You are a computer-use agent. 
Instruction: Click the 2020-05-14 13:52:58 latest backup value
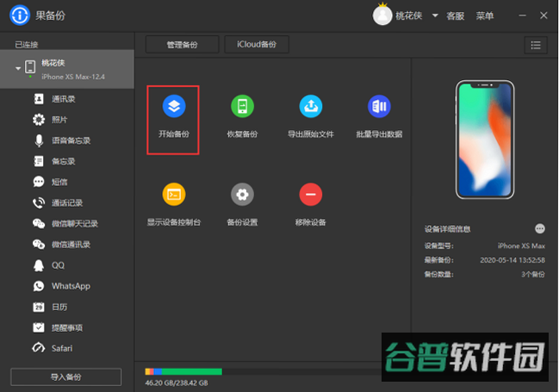pyautogui.click(x=512, y=260)
